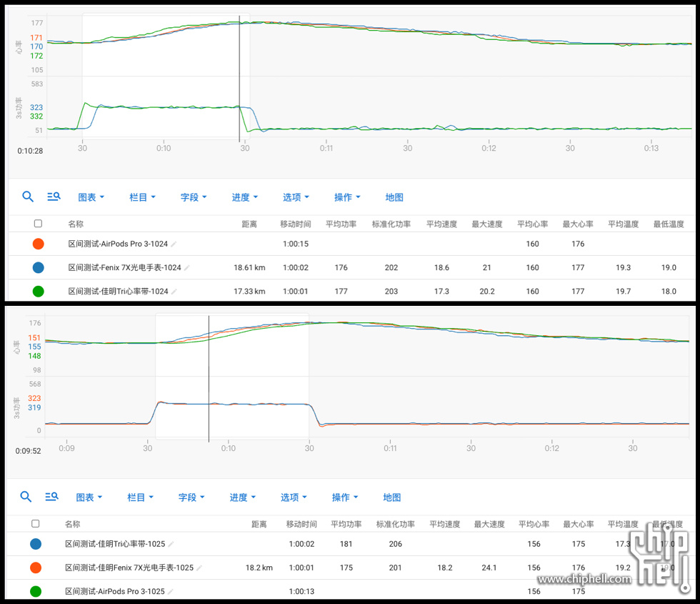Click the vertical cursor line in the upper chart
This screenshot has height=604, width=700.
239,79
